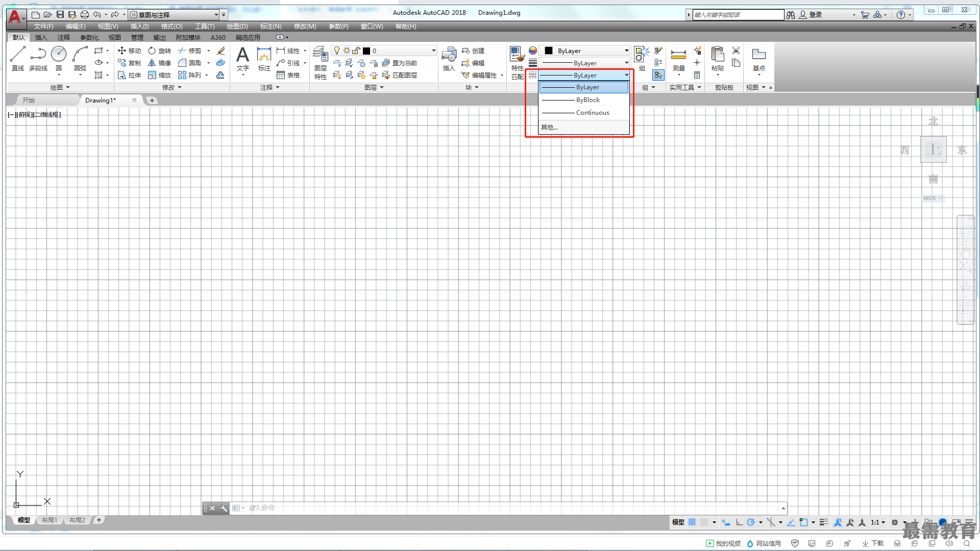Image resolution: width=980 pixels, height=551 pixels.
Task: Expand the 修改 (Modify) panel
Action: [172, 87]
